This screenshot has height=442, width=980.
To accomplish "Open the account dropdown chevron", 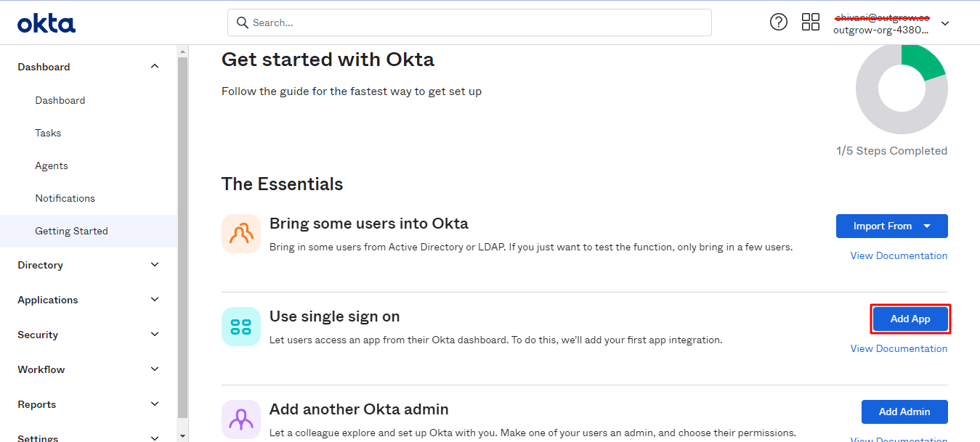I will 945,23.
